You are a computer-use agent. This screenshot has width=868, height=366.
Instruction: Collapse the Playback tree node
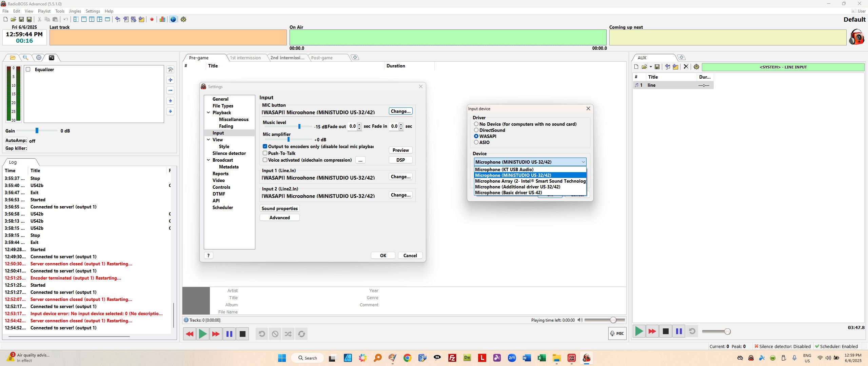click(209, 113)
